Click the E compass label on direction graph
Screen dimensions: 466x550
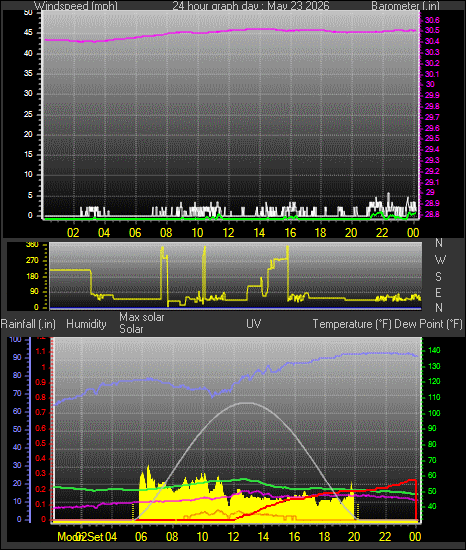[438, 292]
